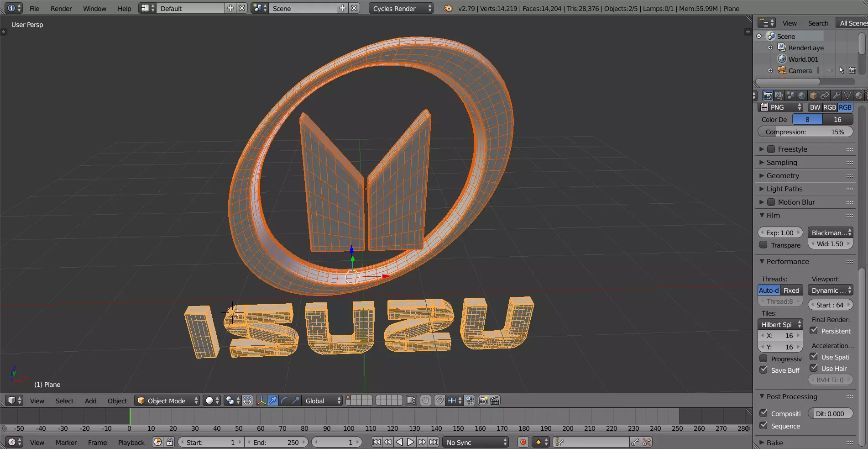Open the PNG file format dropdown
The height and width of the screenshot is (449, 868).
point(780,107)
